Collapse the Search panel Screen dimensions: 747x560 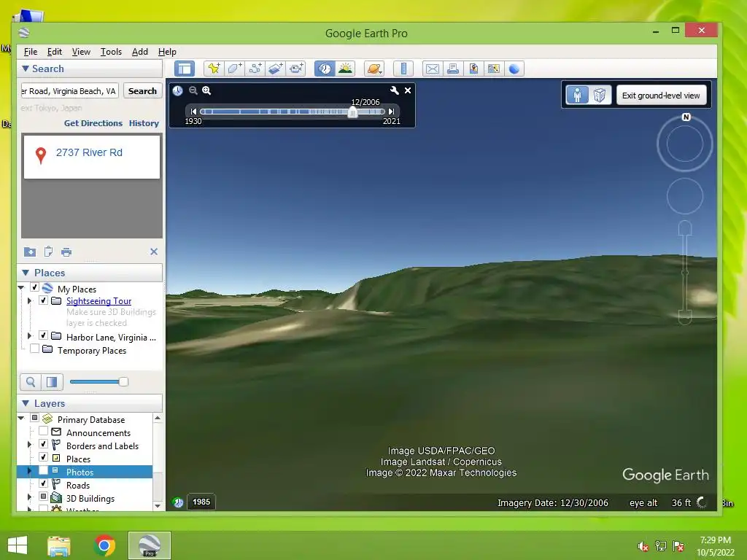tap(26, 69)
